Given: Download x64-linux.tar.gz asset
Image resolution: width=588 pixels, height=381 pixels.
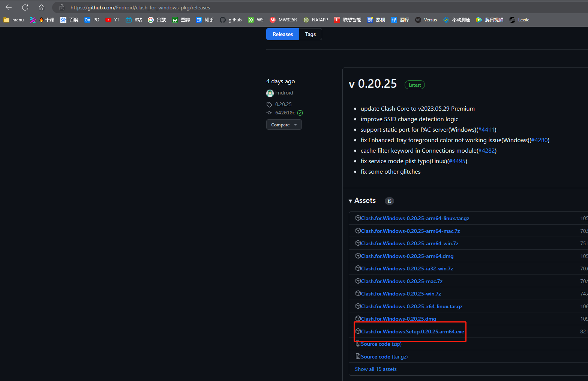Looking at the screenshot, I should coord(412,306).
